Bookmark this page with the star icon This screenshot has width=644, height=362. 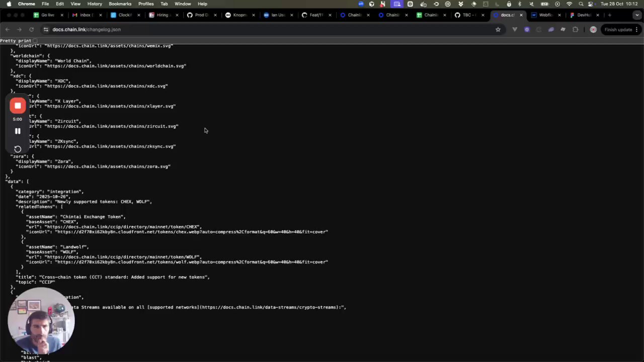coord(498,29)
